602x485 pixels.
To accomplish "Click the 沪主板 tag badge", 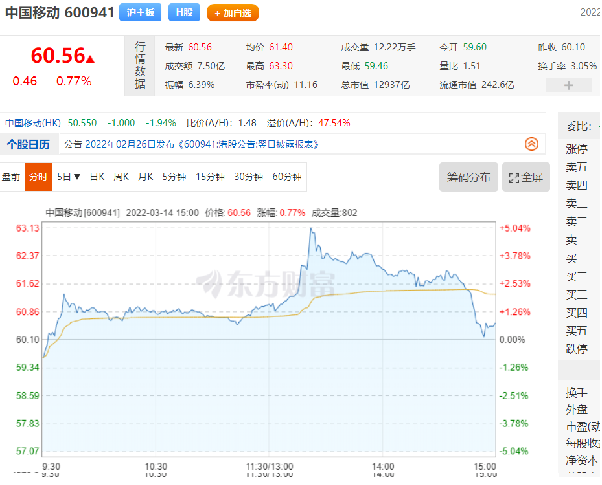I will point(140,12).
